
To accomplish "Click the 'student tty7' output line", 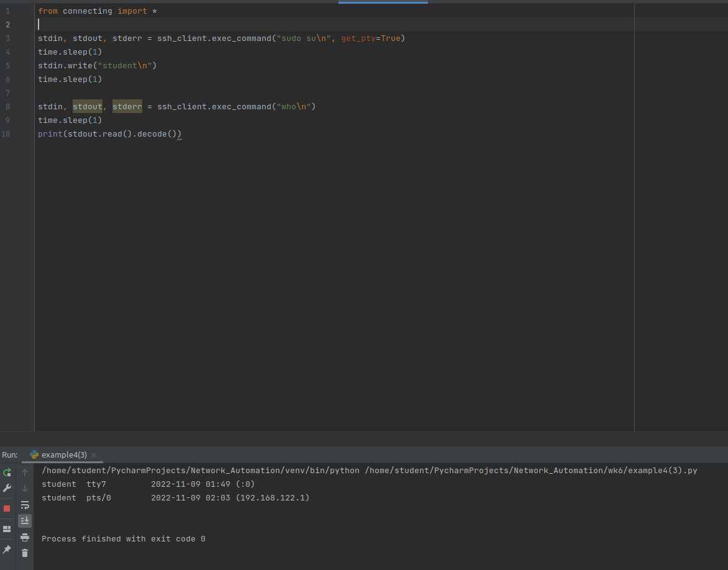I will coord(148,484).
